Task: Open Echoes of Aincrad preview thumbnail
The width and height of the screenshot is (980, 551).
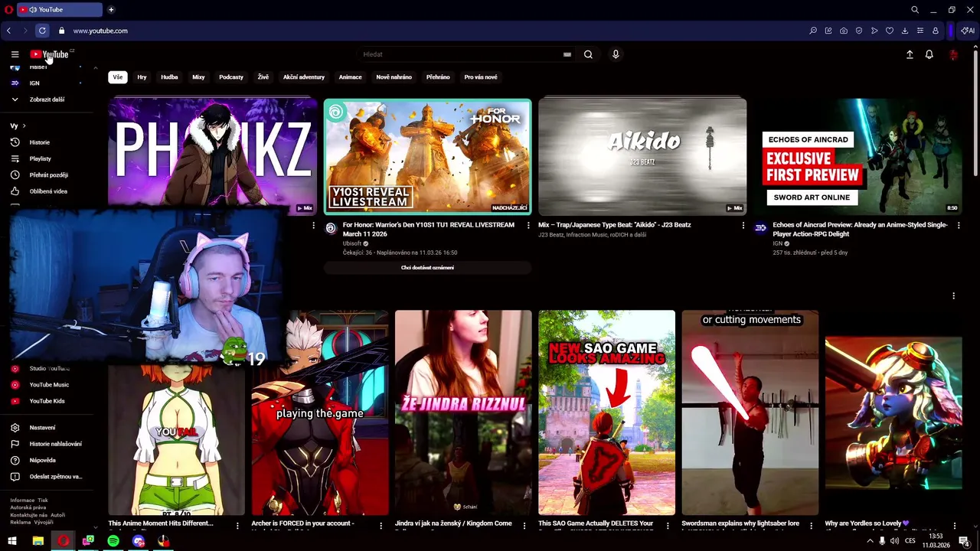Action: pyautogui.click(x=857, y=156)
